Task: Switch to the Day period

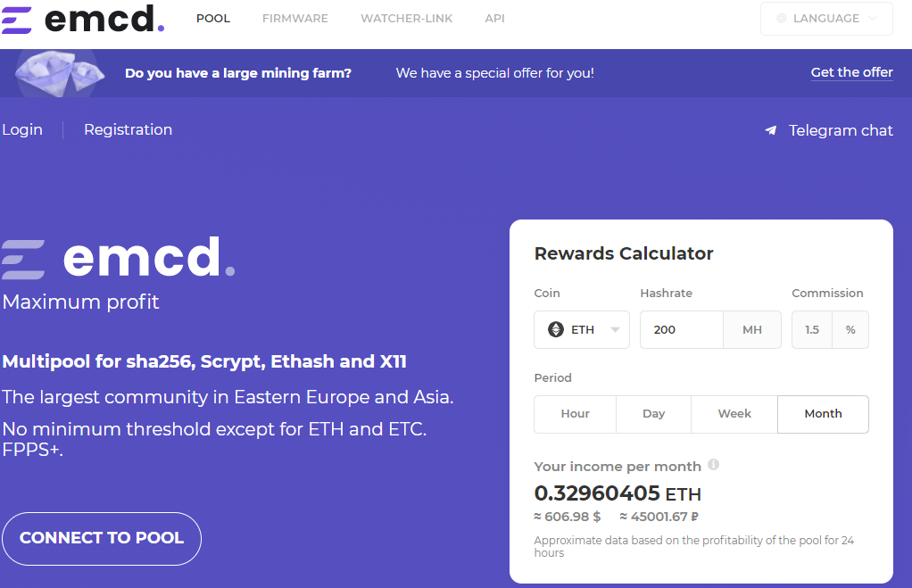Action: click(x=653, y=413)
